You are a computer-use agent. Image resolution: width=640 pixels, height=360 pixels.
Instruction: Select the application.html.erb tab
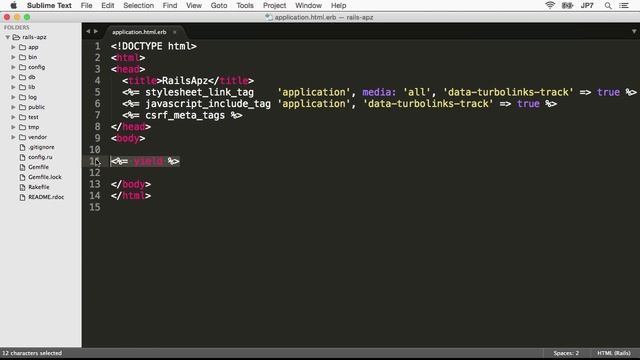click(139, 32)
